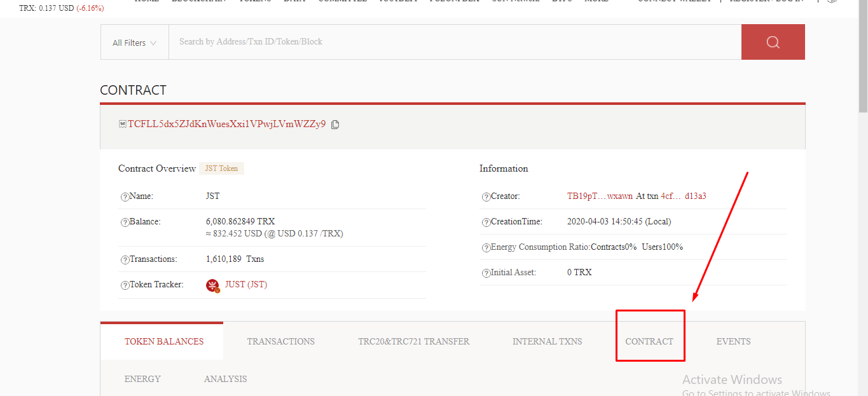The height and width of the screenshot is (396, 868).
Task: Click the JUST token logo icon
Action: coord(212,285)
